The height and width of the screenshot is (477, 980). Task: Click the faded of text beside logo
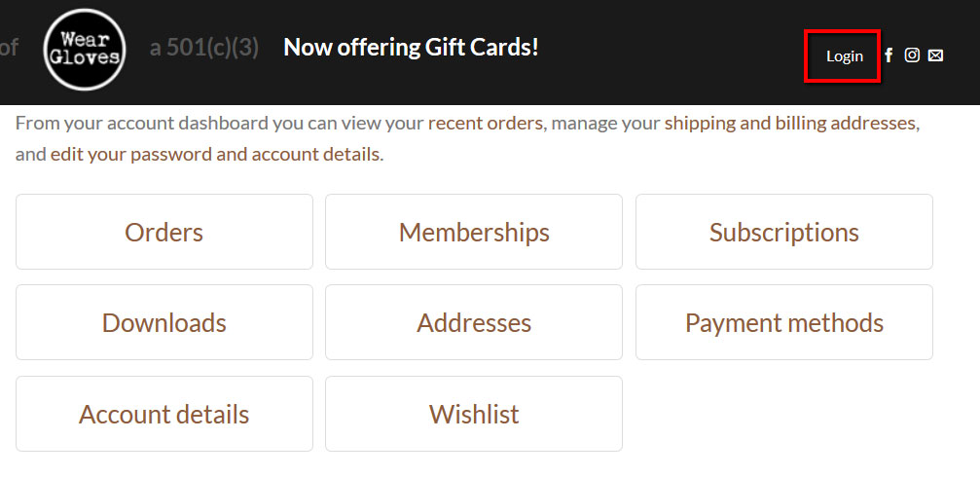9,48
